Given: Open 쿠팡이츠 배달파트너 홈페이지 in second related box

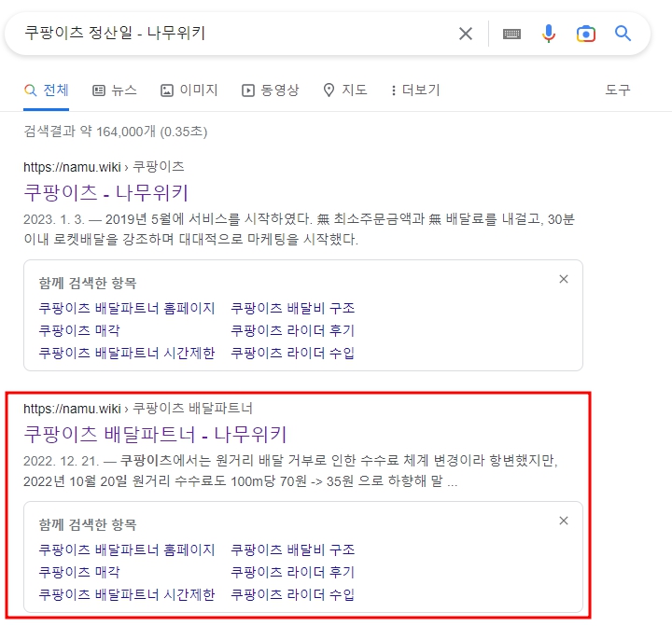Looking at the screenshot, I should point(126,549).
